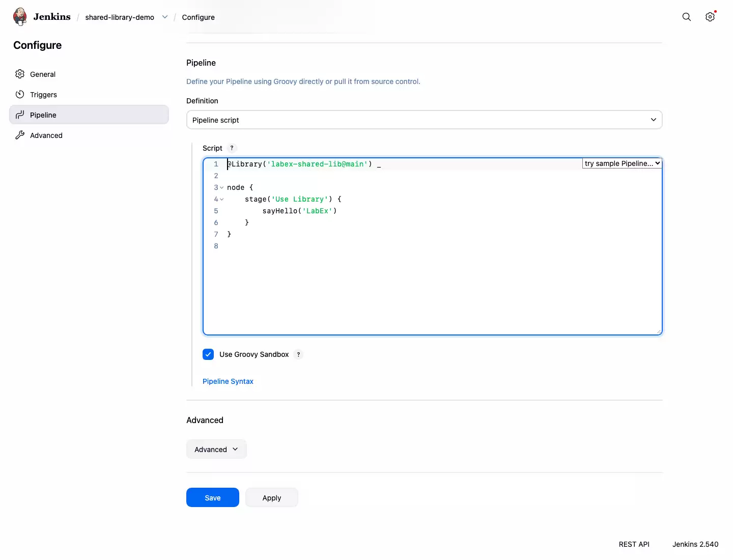The image size is (733, 560).
Task: Expand the shared-library-demo breadcrumb chevron
Action: click(165, 17)
